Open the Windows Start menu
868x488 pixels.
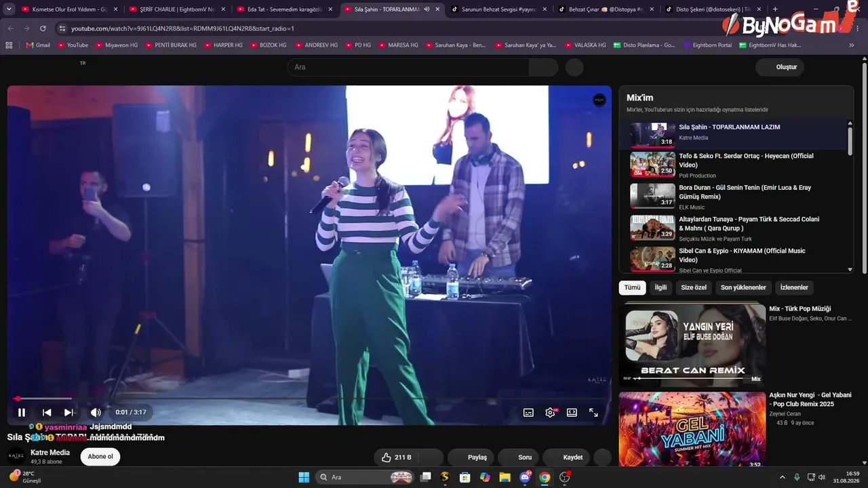[x=304, y=477]
